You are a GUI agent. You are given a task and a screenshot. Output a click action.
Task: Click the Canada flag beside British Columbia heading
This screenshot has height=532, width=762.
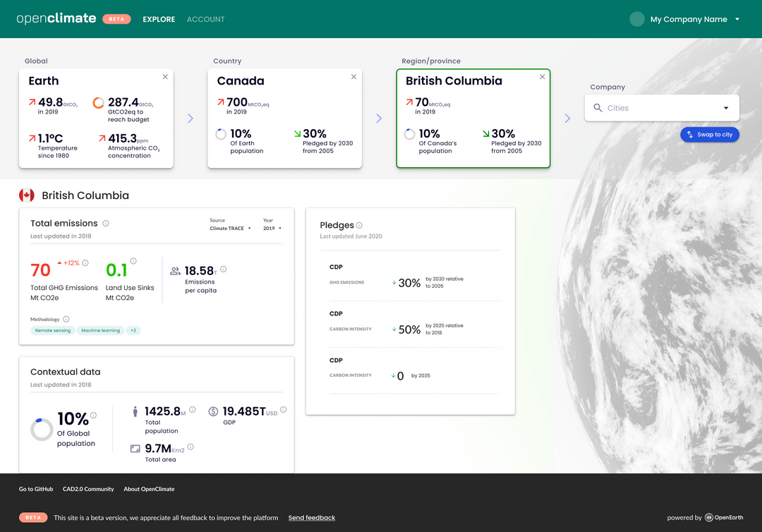coord(27,195)
